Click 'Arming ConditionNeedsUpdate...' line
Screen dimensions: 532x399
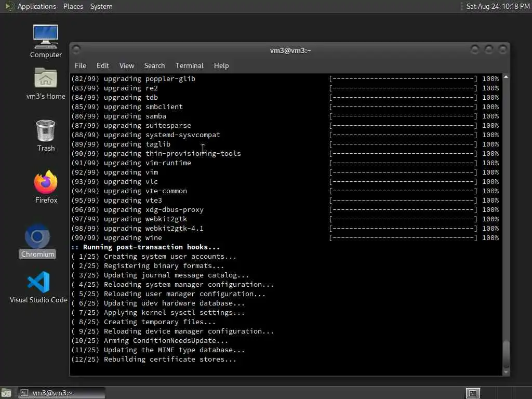tap(150, 341)
